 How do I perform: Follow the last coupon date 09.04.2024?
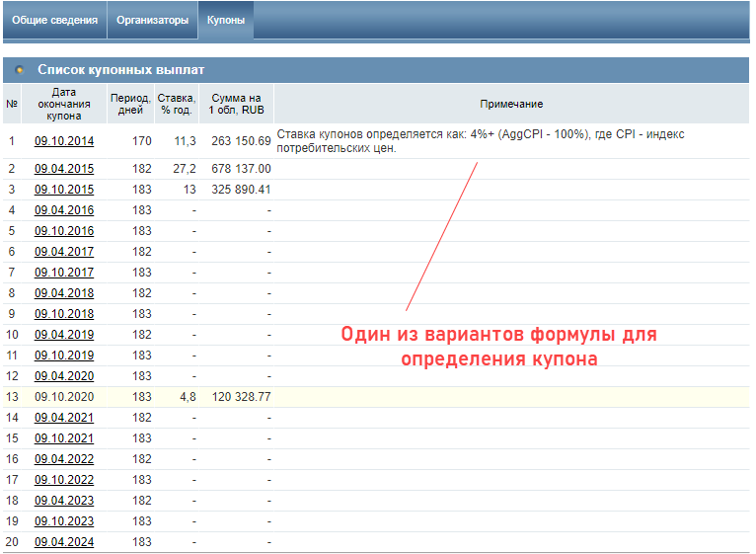tap(64, 542)
